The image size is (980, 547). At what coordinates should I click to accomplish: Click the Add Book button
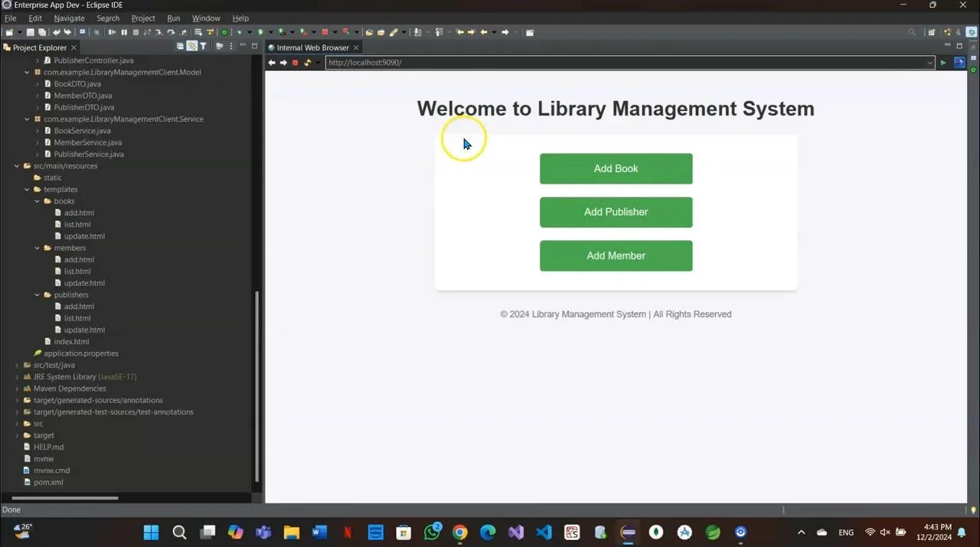(x=616, y=168)
